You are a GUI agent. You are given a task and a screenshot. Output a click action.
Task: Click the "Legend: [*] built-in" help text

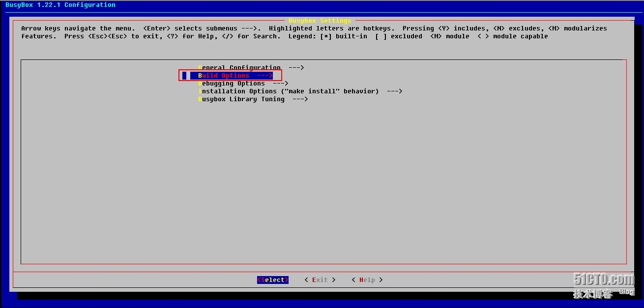[x=328, y=36]
